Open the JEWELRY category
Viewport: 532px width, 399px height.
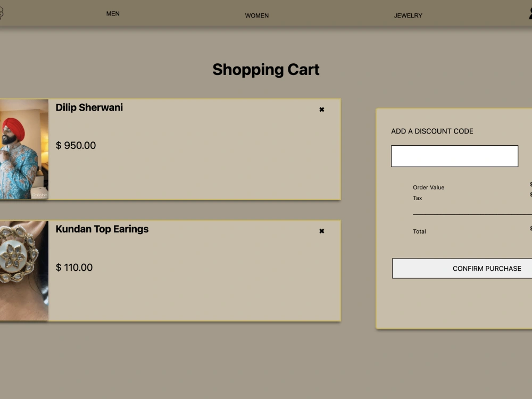tap(408, 15)
